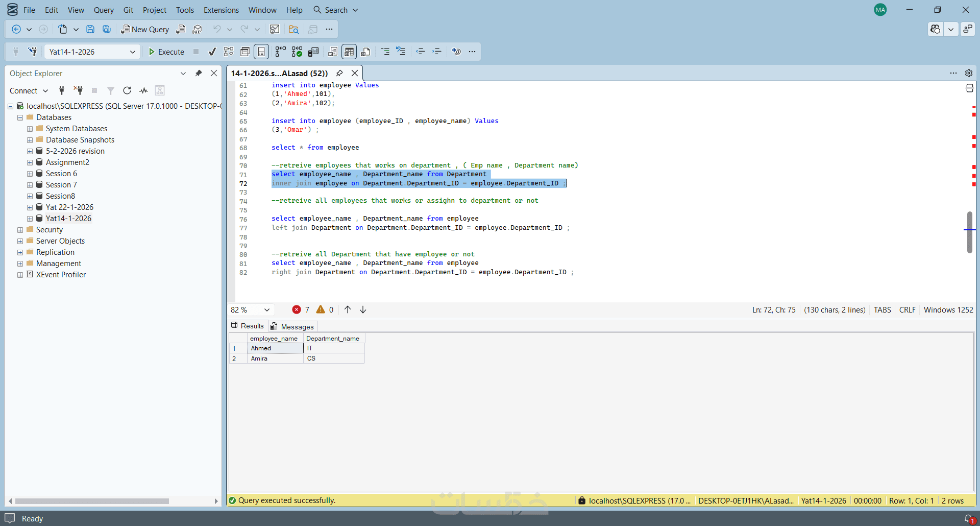Open the Yat14-1-2026 database dropdown
The image size is (980, 526).
point(132,52)
